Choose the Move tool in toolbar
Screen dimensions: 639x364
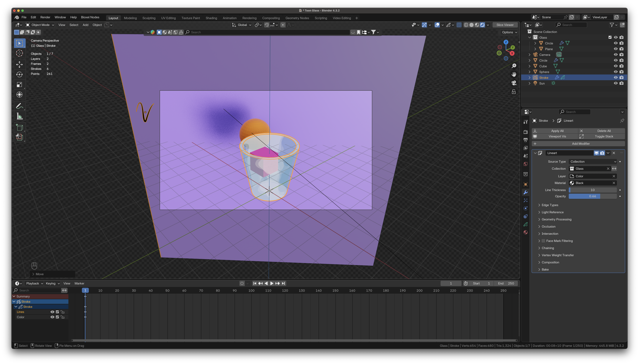pos(20,64)
